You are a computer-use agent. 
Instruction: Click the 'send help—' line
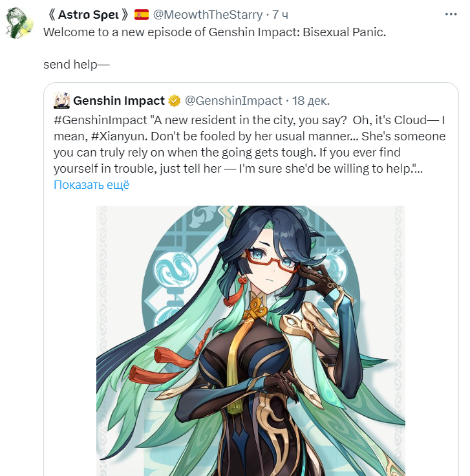click(76, 65)
